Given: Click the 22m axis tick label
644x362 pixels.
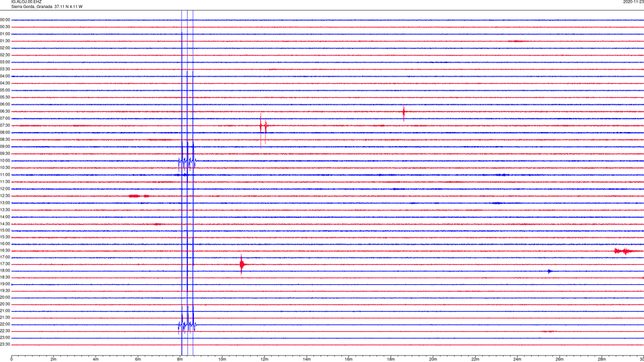Looking at the screenshot, I should click(x=475, y=359).
